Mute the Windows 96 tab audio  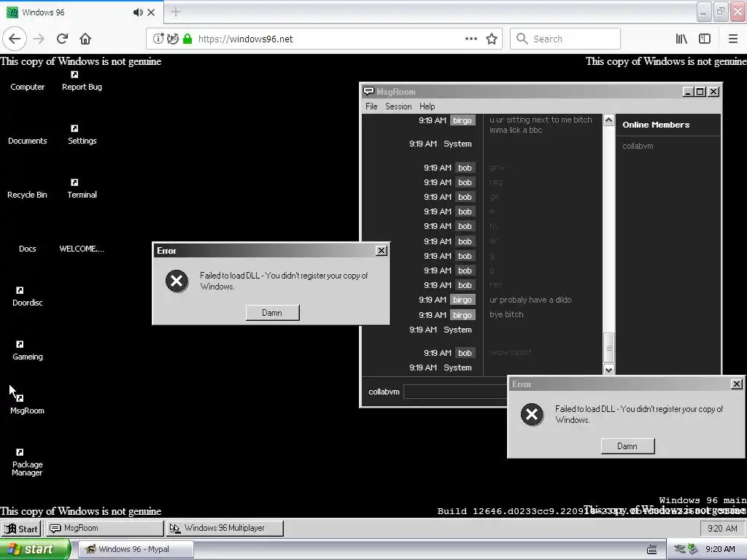[x=138, y=12]
